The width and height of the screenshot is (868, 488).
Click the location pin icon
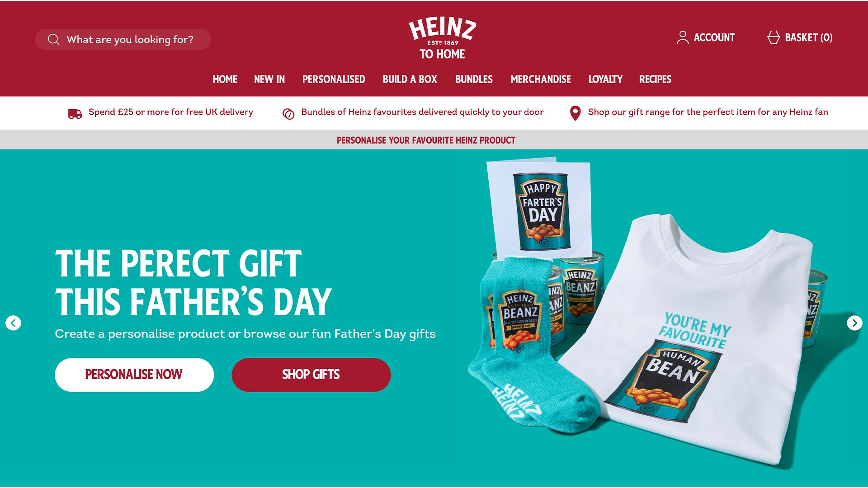pos(575,113)
